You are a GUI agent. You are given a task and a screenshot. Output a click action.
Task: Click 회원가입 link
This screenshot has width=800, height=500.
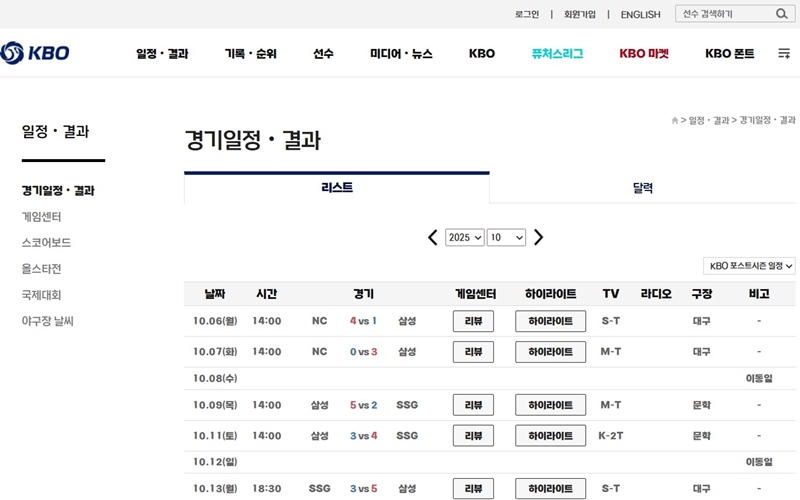[x=580, y=14]
